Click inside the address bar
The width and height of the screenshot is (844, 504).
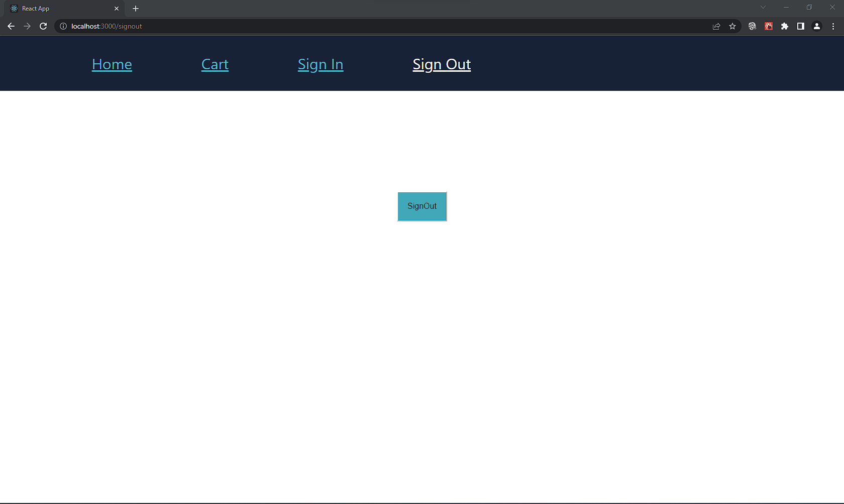coord(352,26)
